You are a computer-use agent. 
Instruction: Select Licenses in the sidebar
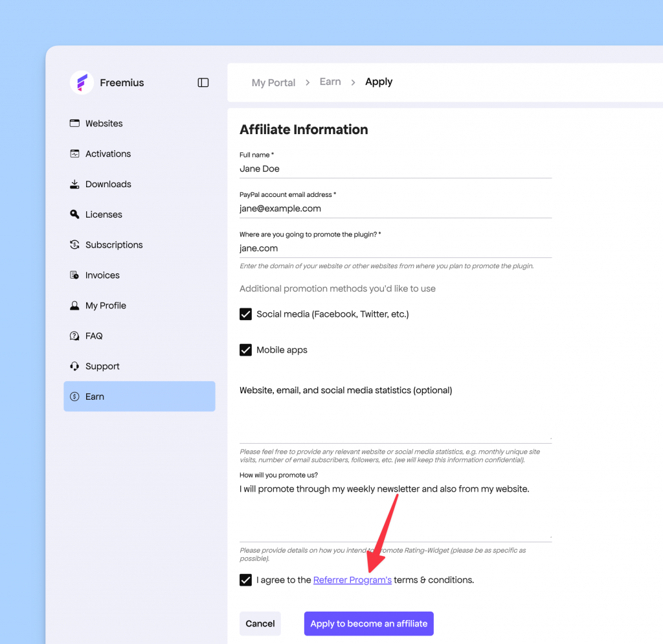pyautogui.click(x=139, y=214)
